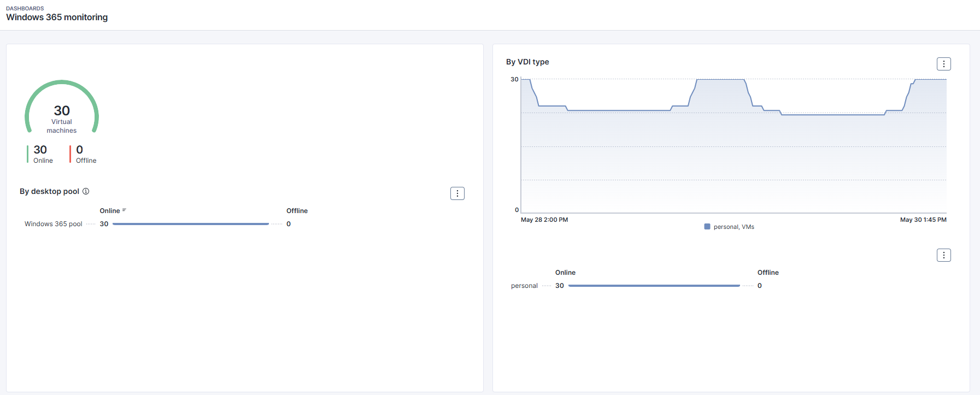Click the May 28 2:00 PM axis label

(544, 220)
